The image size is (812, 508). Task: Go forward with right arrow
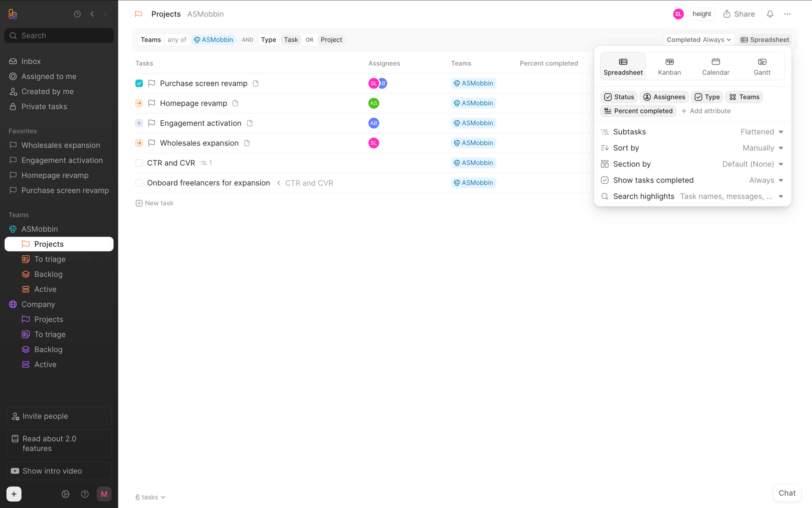click(106, 14)
